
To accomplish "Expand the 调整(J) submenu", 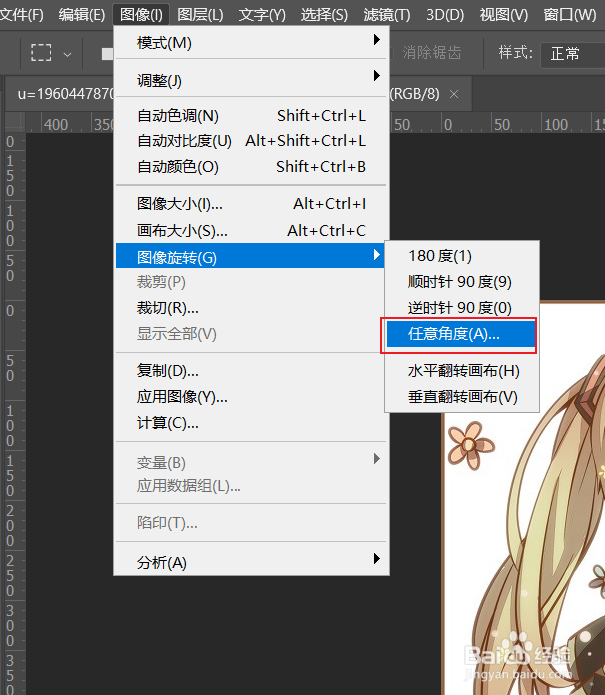I will click(x=251, y=81).
